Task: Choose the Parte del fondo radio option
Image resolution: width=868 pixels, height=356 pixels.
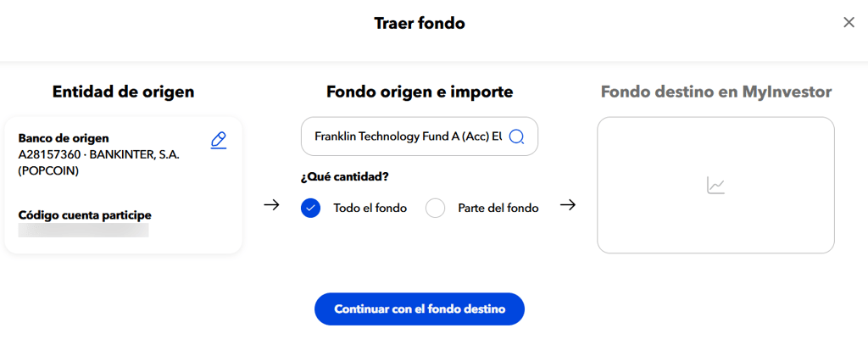Action: (x=435, y=209)
